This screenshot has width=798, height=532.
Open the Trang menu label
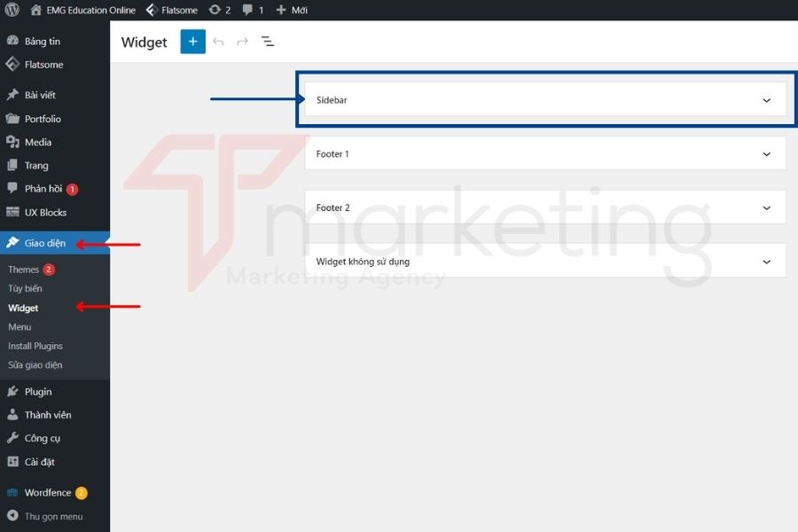click(36, 166)
